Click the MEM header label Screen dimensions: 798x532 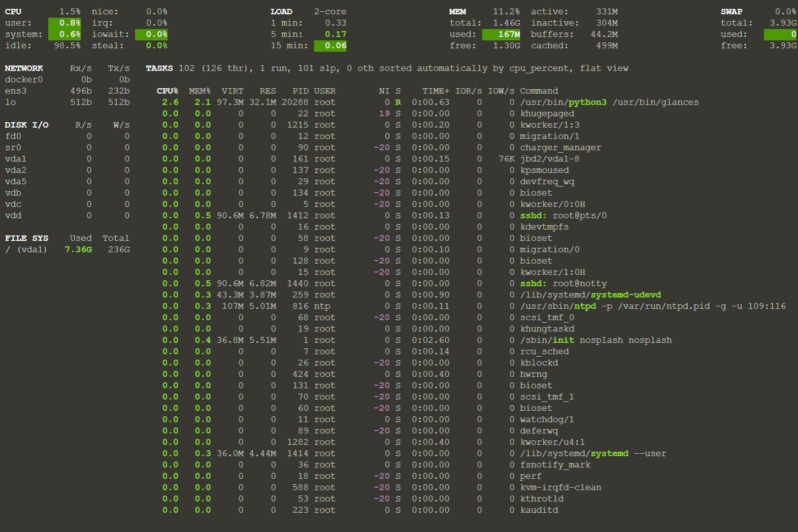[458, 11]
